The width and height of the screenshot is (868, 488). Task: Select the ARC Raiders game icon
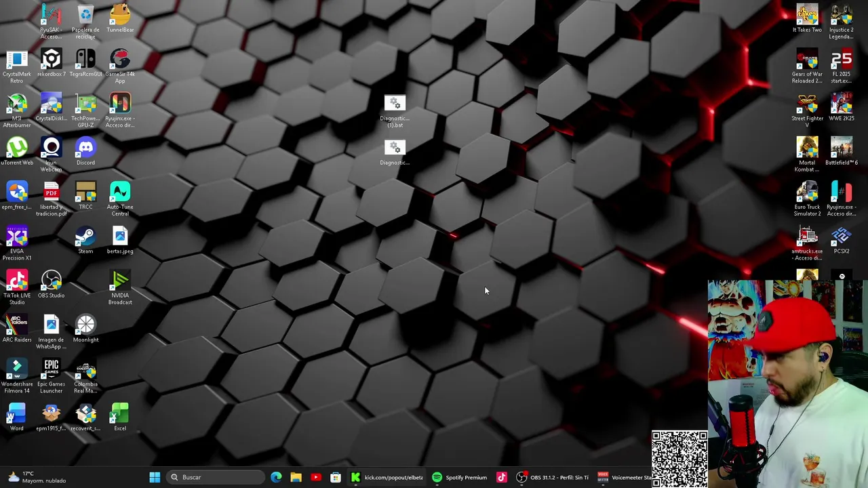tap(16, 328)
